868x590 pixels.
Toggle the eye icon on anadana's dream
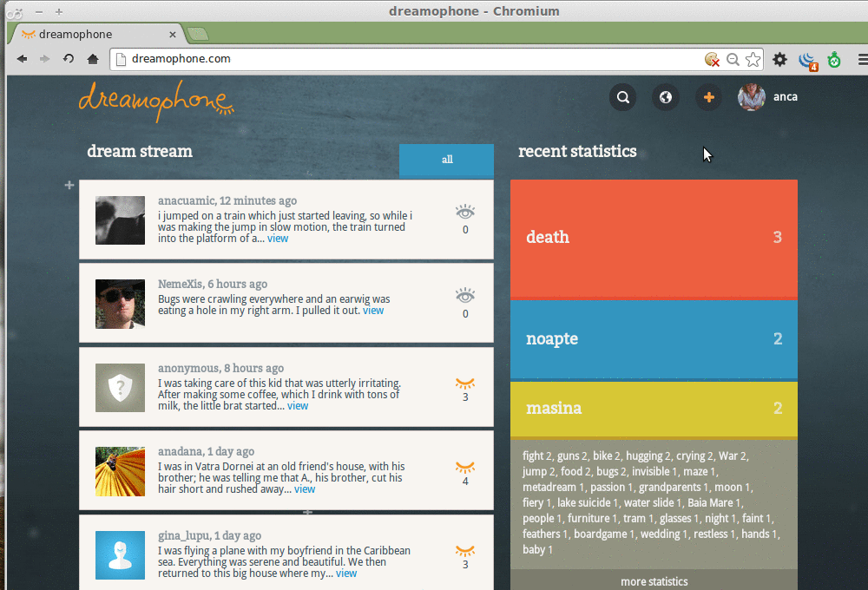point(465,467)
